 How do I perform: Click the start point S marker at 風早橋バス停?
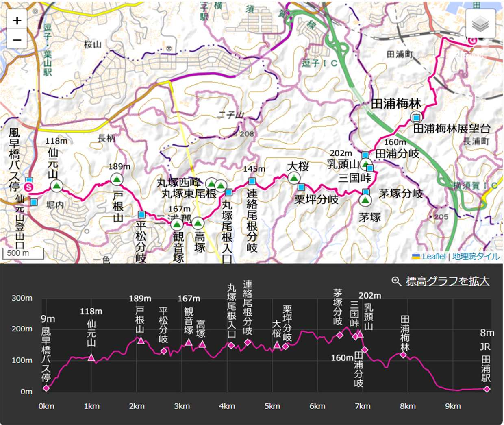(x=29, y=187)
